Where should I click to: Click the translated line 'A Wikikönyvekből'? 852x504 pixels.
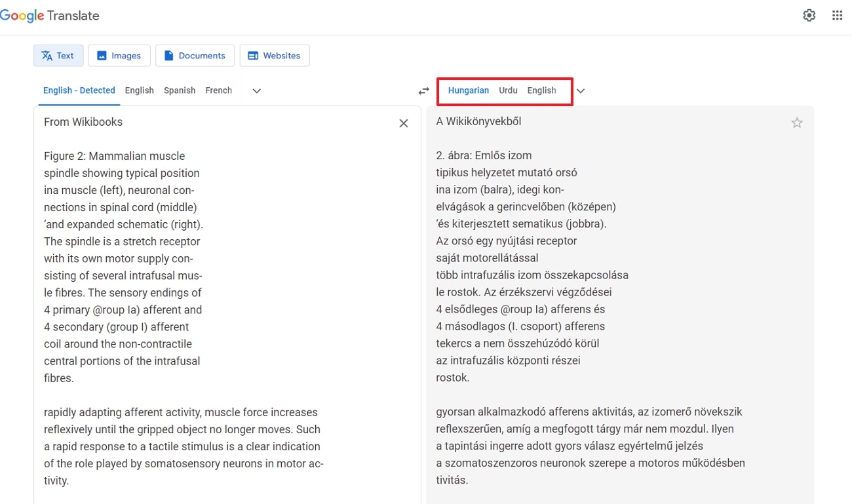(x=478, y=121)
